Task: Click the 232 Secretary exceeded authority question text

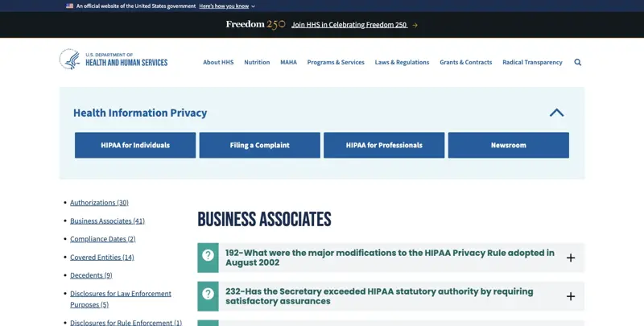Action: (379, 296)
